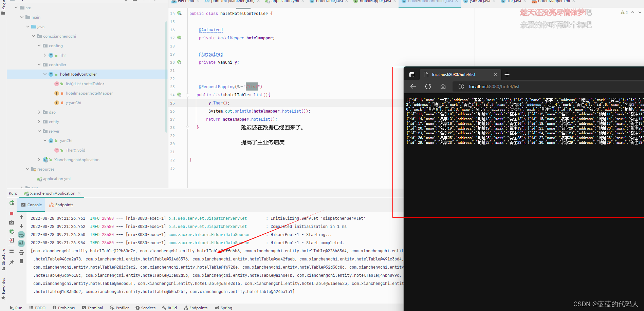
Task: Go to the browser home page
Action: [443, 86]
